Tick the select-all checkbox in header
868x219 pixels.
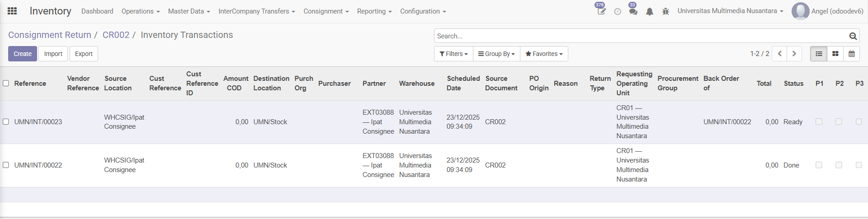point(6,83)
